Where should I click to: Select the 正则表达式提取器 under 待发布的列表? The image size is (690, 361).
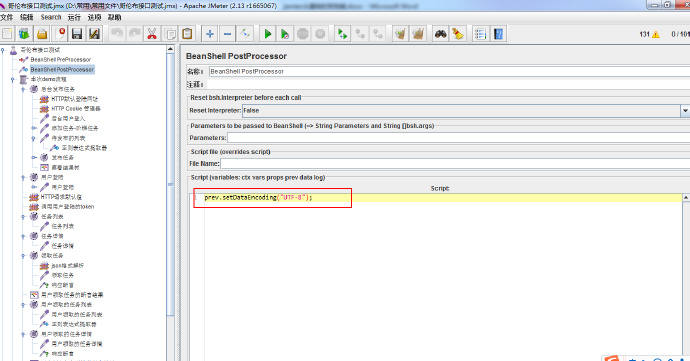coord(84,148)
